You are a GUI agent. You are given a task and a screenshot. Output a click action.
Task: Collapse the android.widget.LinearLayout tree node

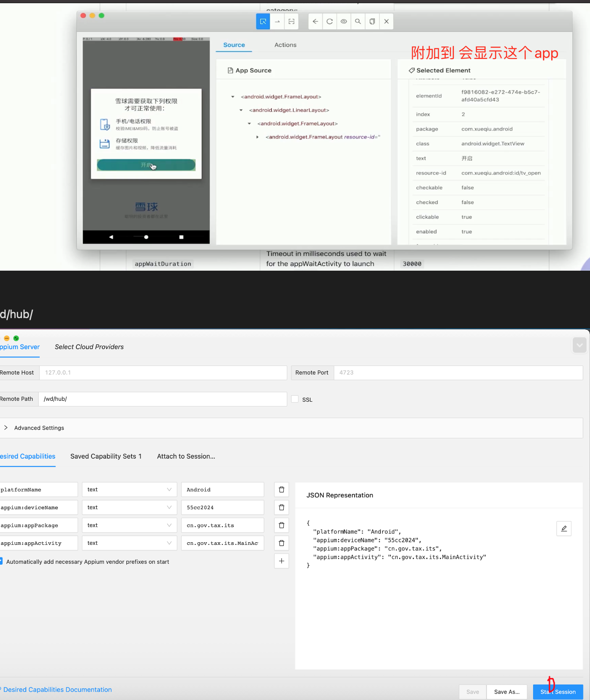point(241,110)
